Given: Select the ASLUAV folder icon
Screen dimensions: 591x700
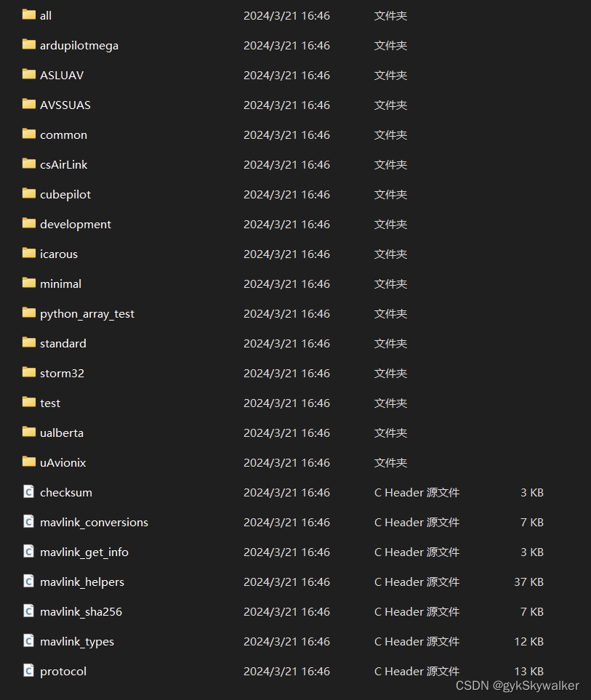Looking at the screenshot, I should [x=29, y=75].
